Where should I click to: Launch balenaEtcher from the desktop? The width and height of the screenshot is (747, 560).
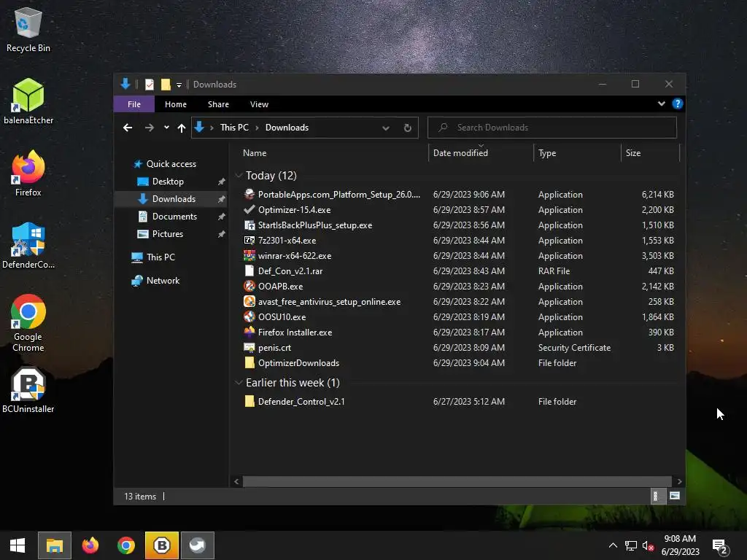pos(28,101)
